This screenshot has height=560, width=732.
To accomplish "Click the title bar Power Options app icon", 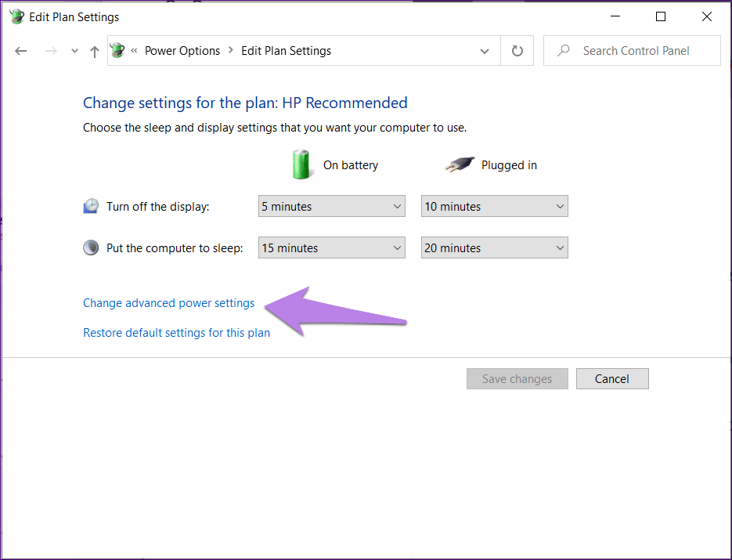I will 16,16.
